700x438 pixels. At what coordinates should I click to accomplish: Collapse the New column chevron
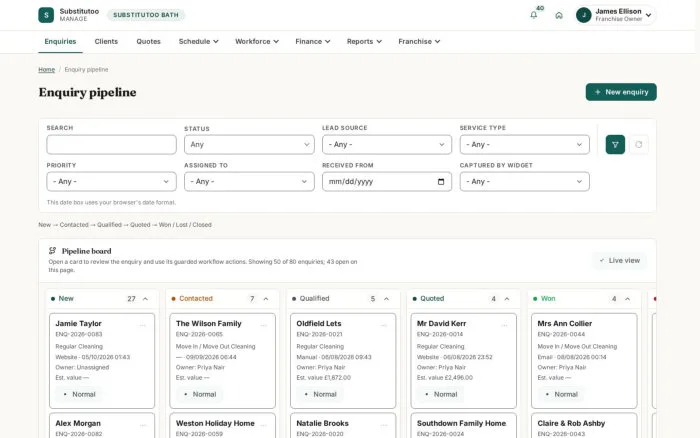click(146, 299)
